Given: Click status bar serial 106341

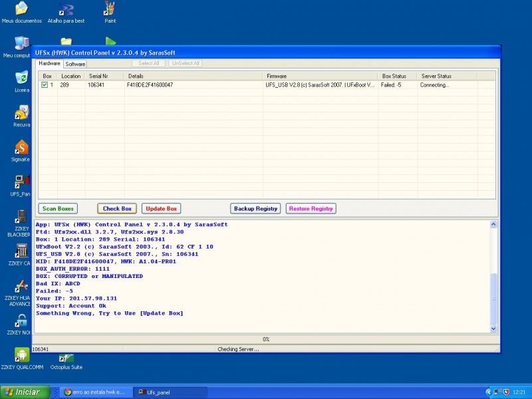Looking at the screenshot, I should pos(41,349).
